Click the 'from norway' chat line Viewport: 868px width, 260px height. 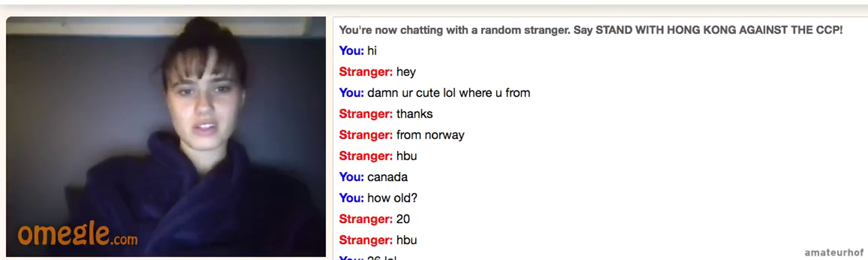pos(402,135)
